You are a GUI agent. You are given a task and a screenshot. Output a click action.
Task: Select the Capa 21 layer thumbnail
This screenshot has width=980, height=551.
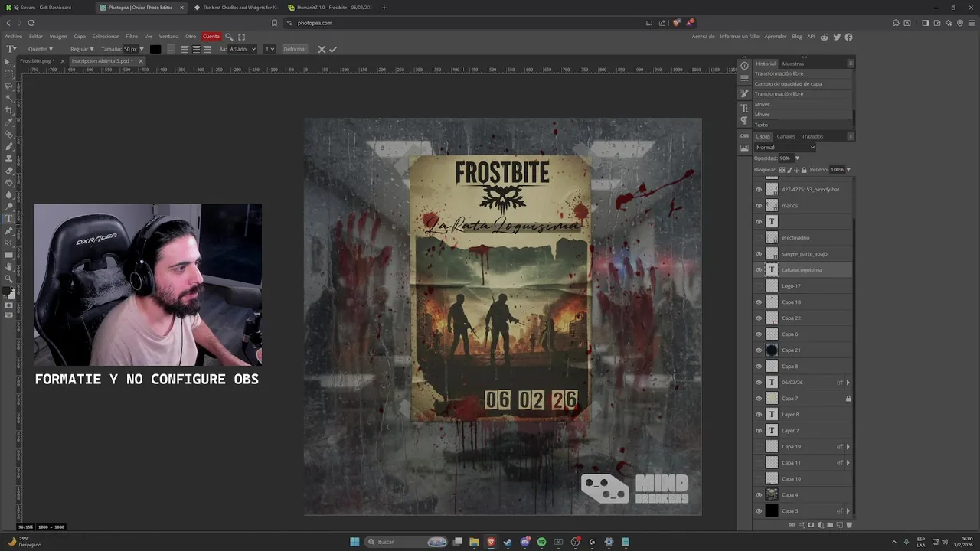coord(772,350)
